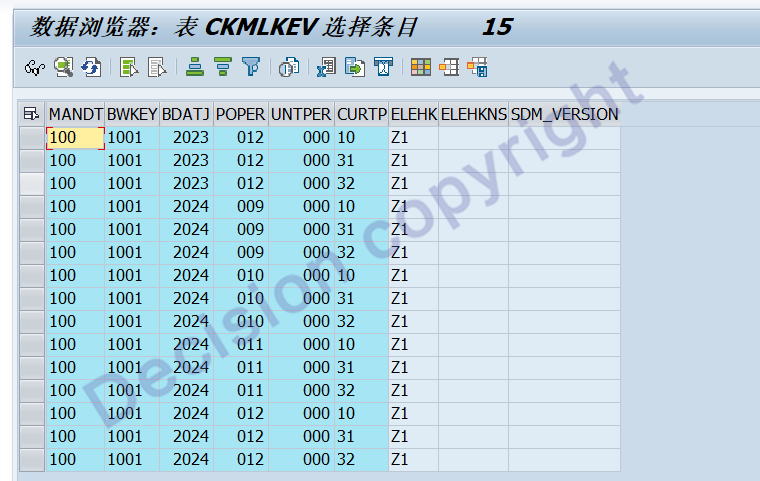This screenshot has width=760, height=481.
Task: Click the deselect all rows toolbar icon
Action: (157, 68)
